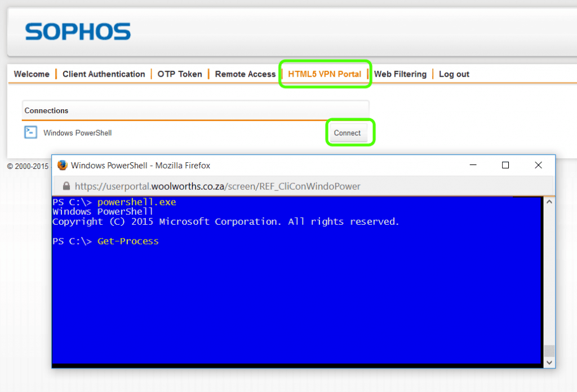Screen dimensions: 577x392
Task: Click the Firefox icon in the popup title bar
Action: 62,166
